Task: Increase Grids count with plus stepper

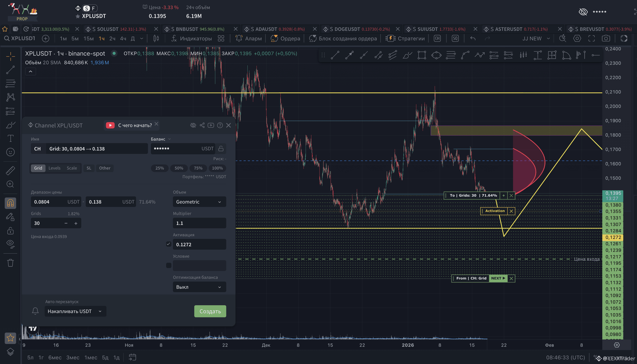Action: [76, 223]
